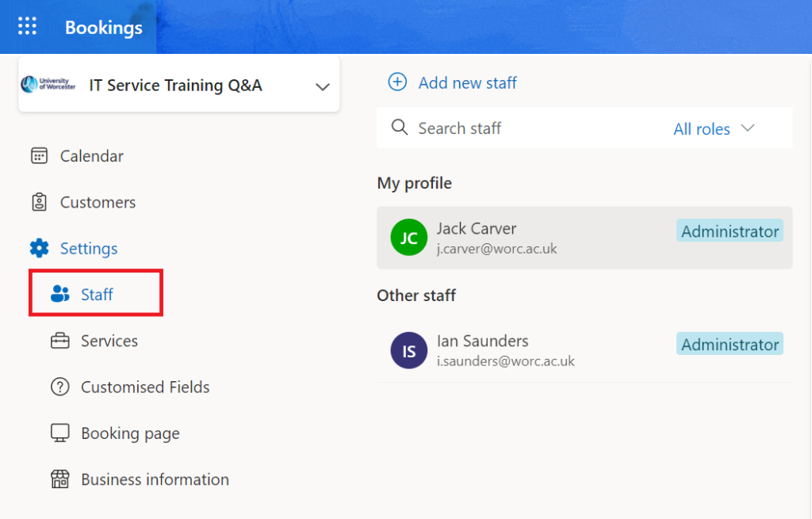Click the University of Worcester logo

click(48, 84)
